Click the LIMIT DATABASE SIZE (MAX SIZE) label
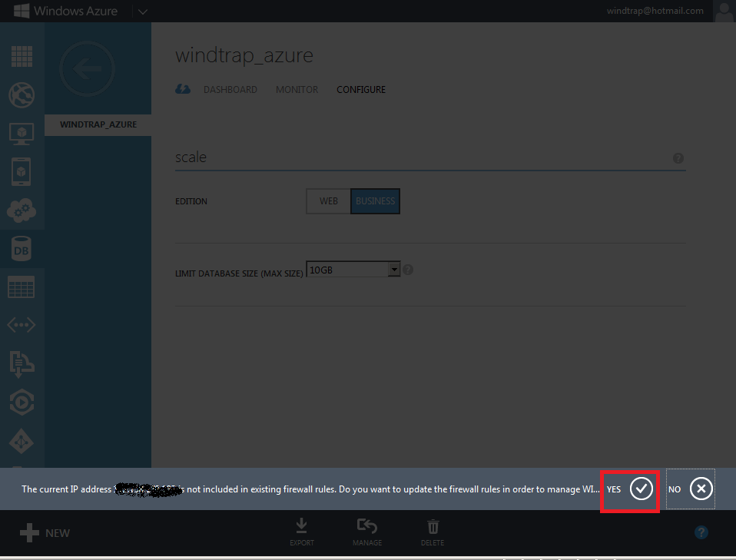This screenshot has height=560, width=736. [239, 273]
